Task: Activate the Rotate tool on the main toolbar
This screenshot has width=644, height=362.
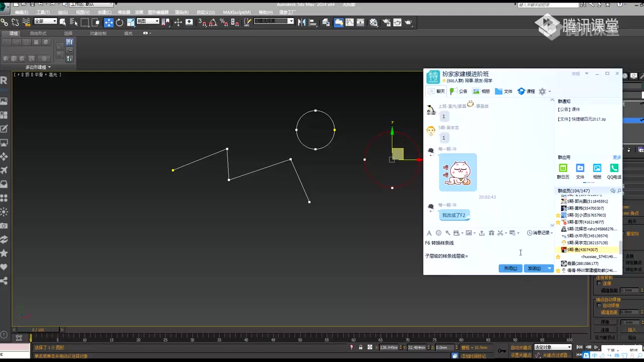Action: coord(120,22)
